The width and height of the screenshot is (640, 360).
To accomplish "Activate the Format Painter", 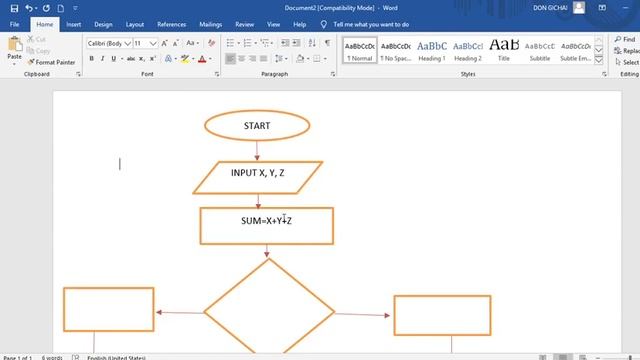I will click(x=51, y=62).
